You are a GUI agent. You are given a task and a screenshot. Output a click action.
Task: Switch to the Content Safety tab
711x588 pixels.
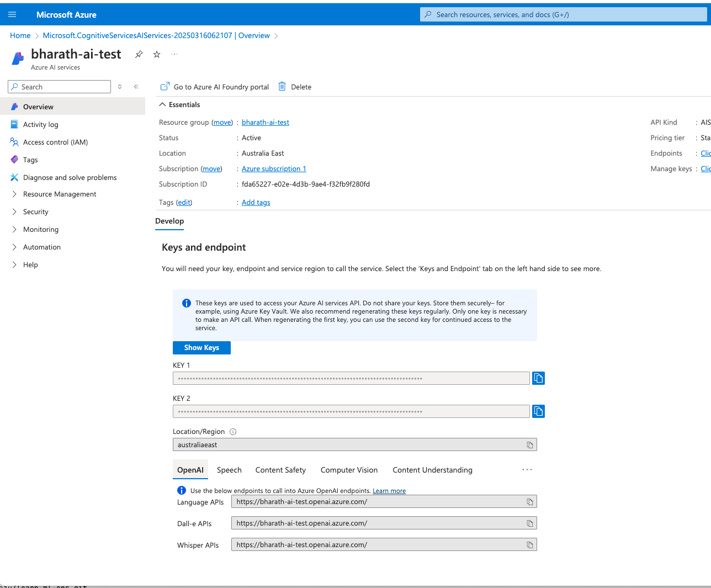click(280, 470)
